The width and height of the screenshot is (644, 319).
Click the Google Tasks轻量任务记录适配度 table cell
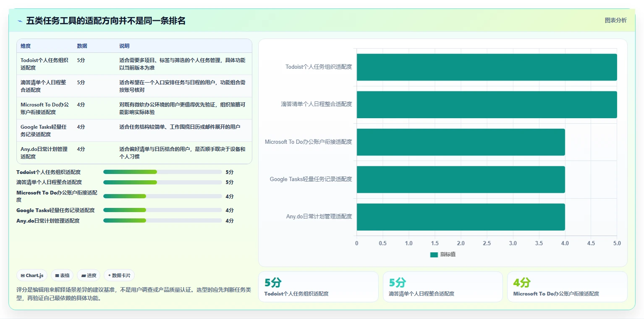[x=45, y=130]
